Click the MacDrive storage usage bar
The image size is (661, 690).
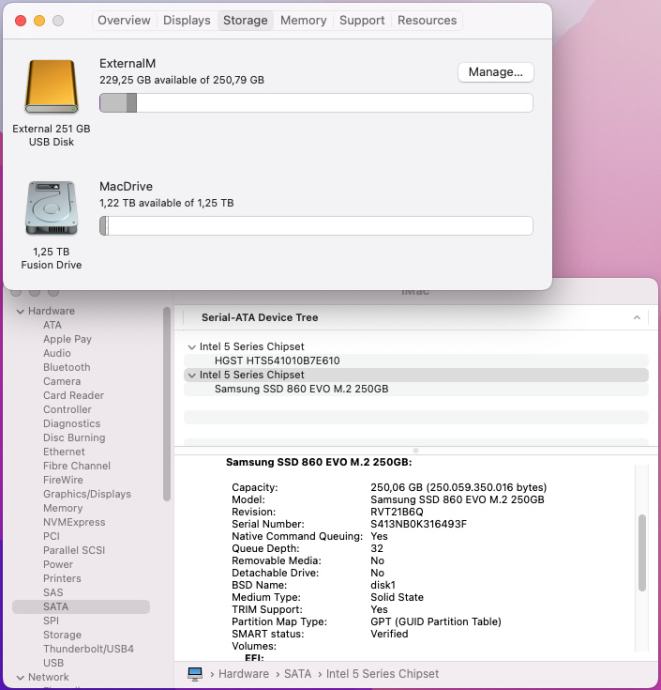coord(316,226)
